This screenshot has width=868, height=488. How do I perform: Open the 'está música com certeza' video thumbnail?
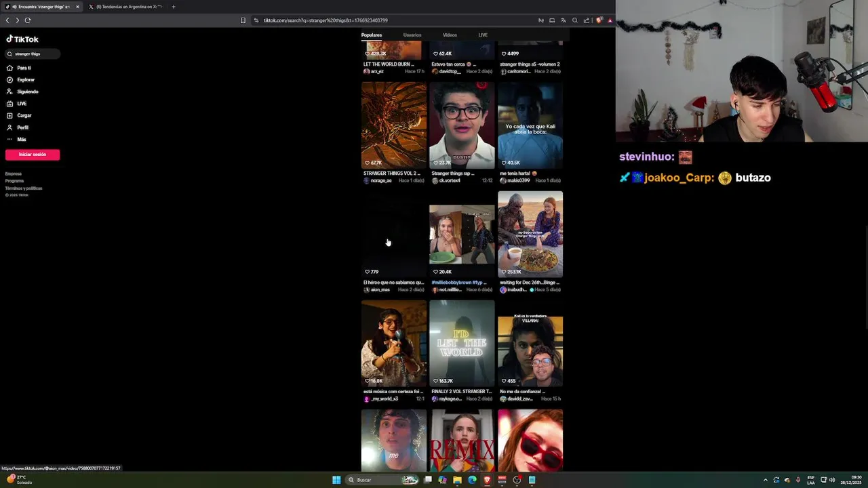(394, 343)
